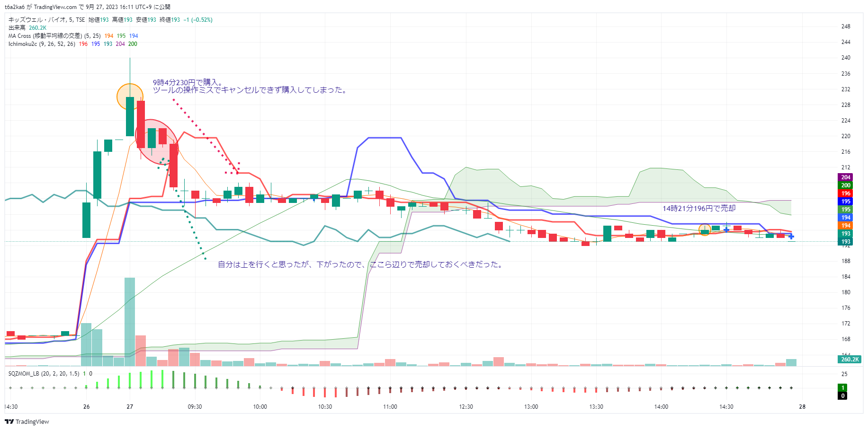Click the red 196 price label on the axis
This screenshot has width=868, height=430.
click(x=846, y=193)
